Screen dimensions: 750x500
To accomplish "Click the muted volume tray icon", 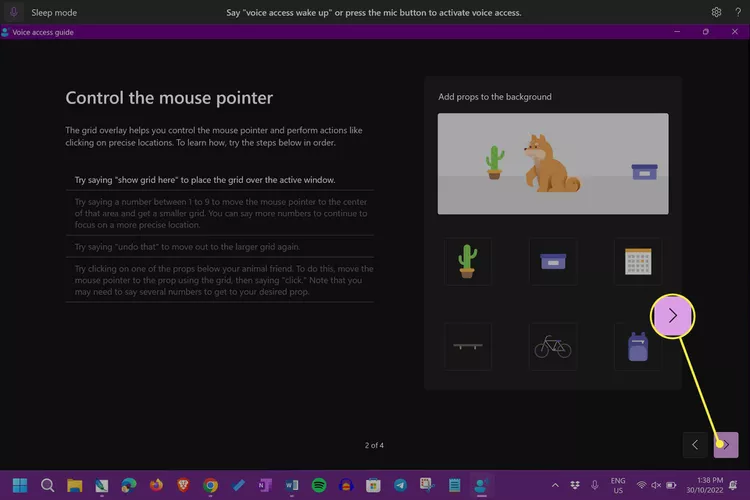I will tap(656, 485).
